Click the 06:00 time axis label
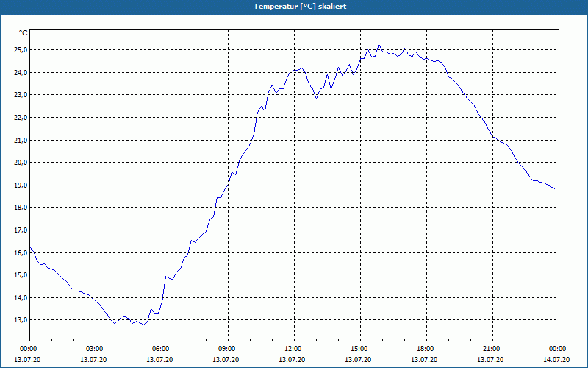Image resolution: width=588 pixels, height=368 pixels. [x=160, y=349]
